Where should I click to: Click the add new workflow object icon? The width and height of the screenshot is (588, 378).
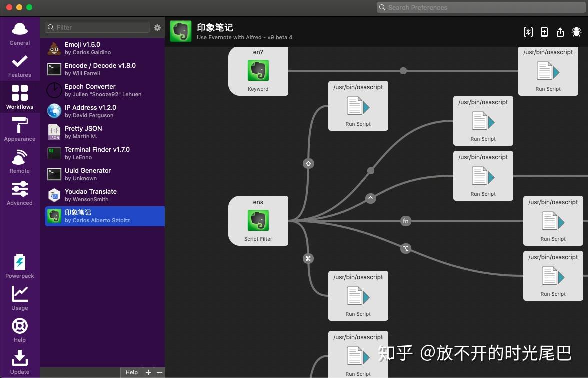(x=544, y=31)
